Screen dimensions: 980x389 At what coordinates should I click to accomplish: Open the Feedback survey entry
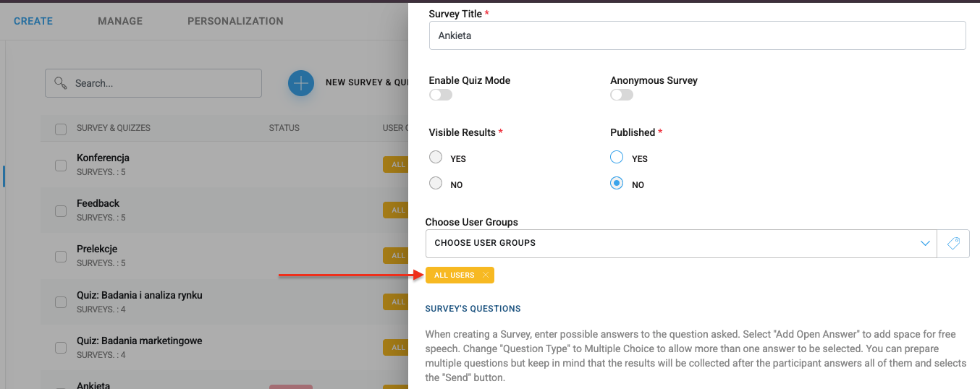[x=98, y=204]
